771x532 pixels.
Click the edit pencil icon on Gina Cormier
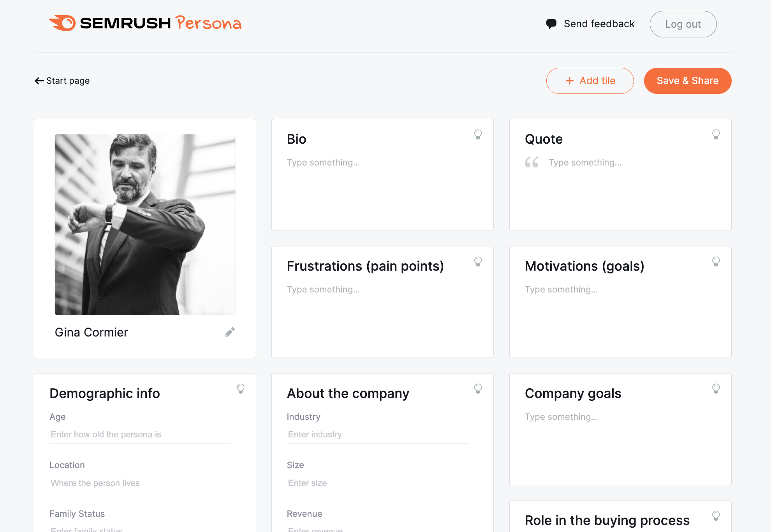click(230, 332)
